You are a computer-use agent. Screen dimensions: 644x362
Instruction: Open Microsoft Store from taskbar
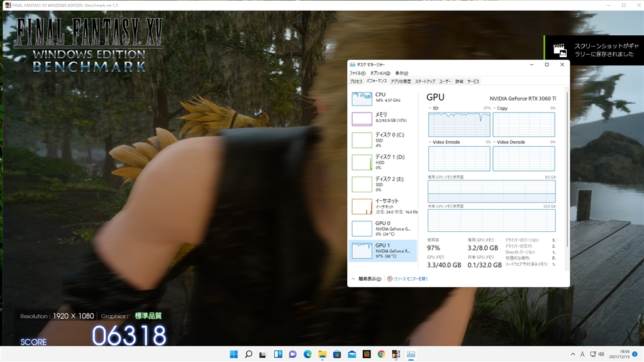click(337, 354)
